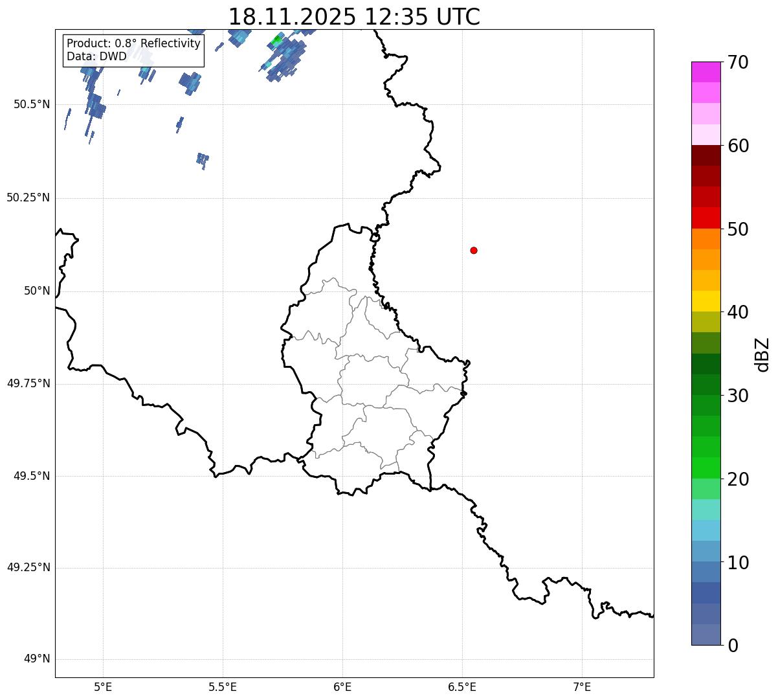778x700 pixels.
Task: Click the 5°E longitude label
Action: click(103, 686)
